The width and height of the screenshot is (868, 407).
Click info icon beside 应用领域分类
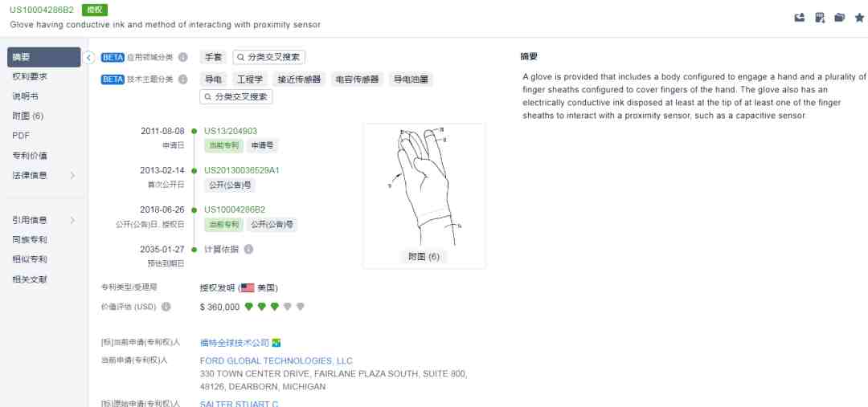[183, 57]
